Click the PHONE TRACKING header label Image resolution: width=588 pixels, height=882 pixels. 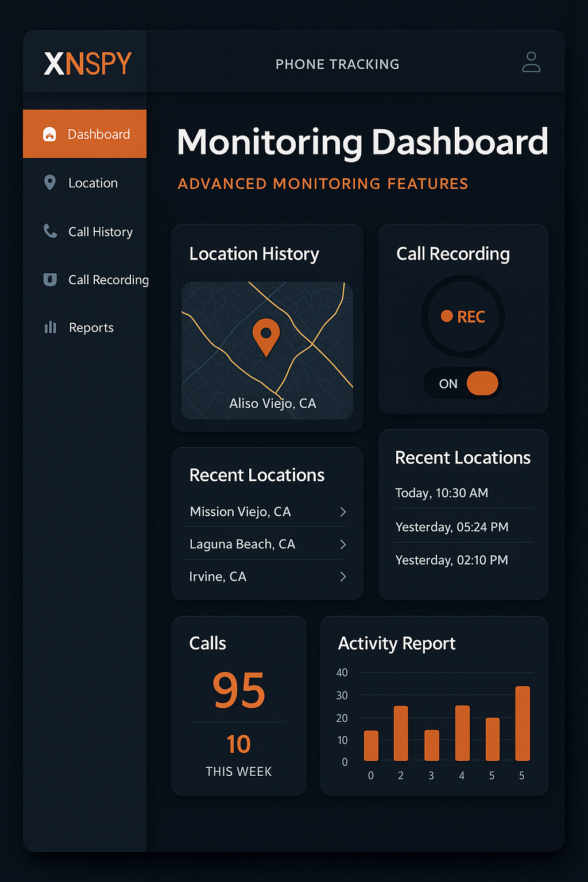point(337,64)
